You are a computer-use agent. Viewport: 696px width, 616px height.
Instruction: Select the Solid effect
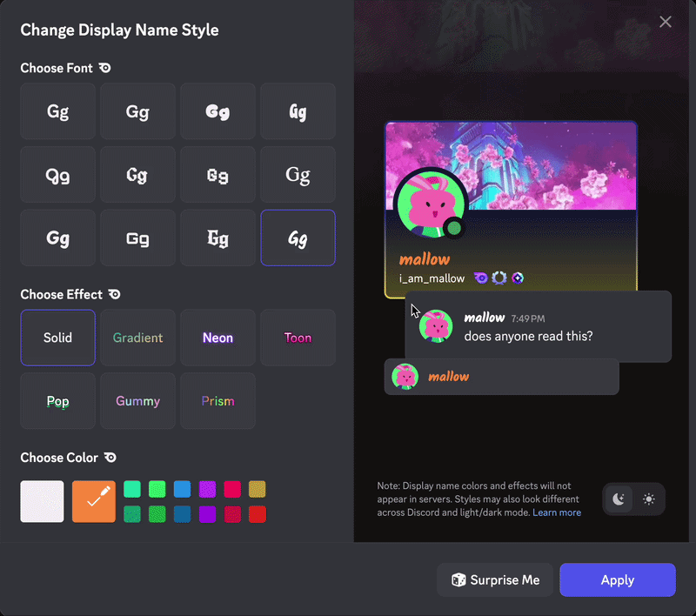57,338
